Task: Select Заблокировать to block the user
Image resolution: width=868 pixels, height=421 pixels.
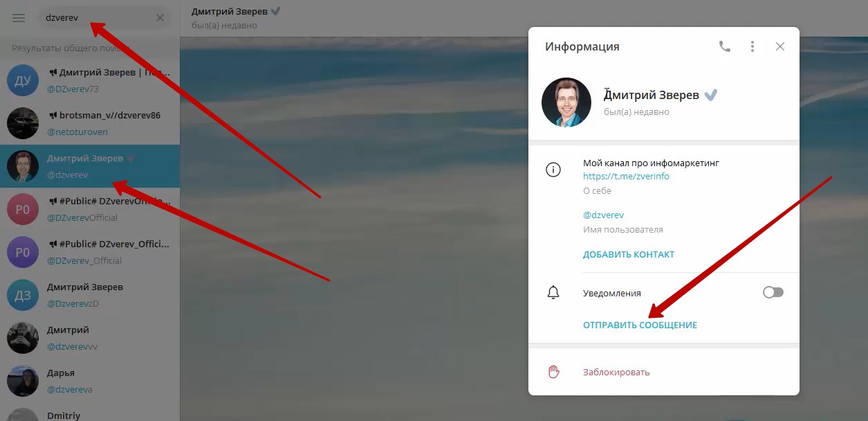Action: coord(616,372)
